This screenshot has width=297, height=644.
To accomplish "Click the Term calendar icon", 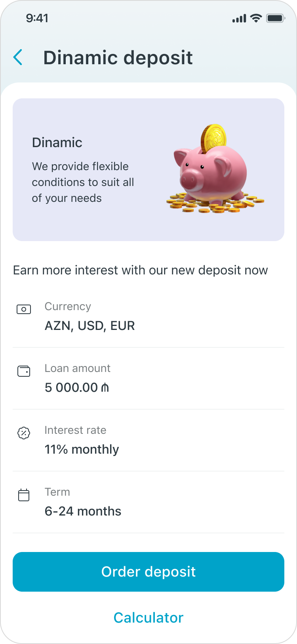I will coord(24,495).
